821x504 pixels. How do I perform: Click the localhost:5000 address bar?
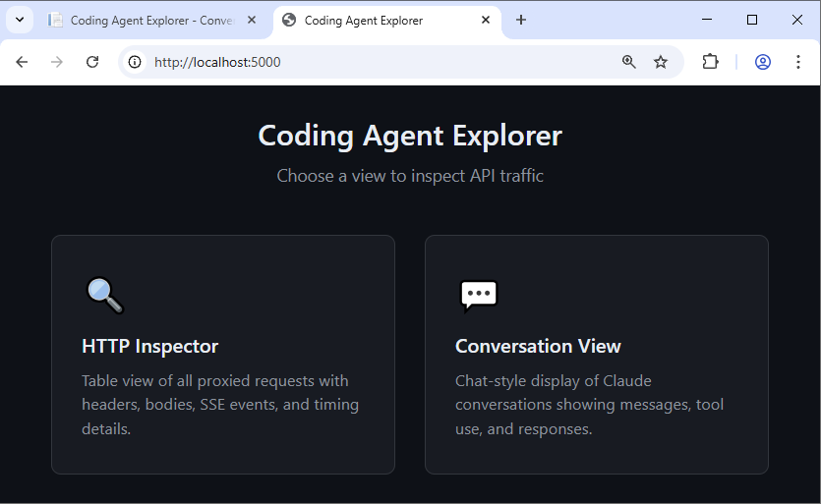374,62
